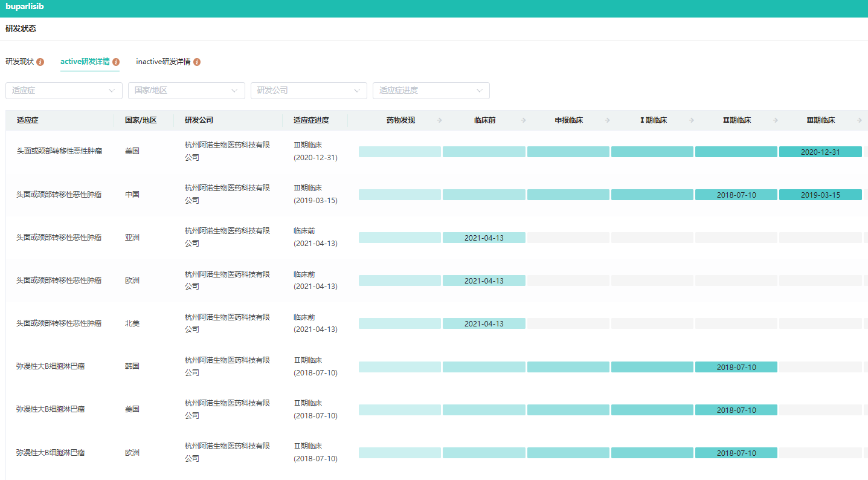
Task: Click the 2020-12-31 Ⅲ期临床 progress bar
Action: click(x=820, y=152)
